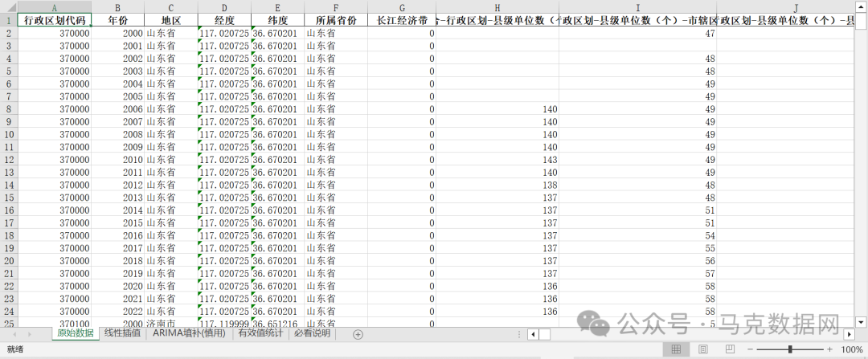Viewport: 868px width, 359px height.
Task: Click the 济南市 cell in row 25
Action: [x=171, y=323]
